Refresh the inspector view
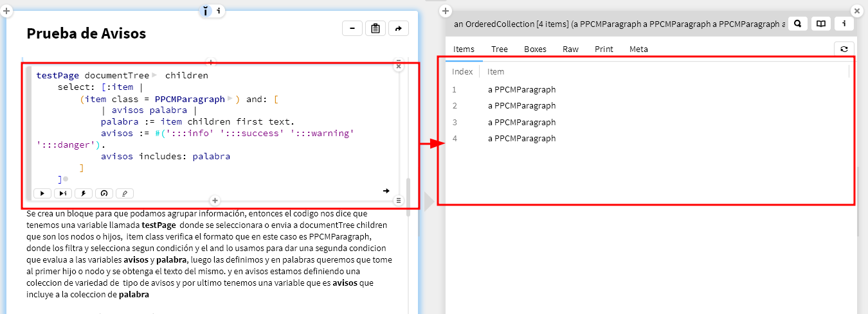The width and height of the screenshot is (868, 314). tap(844, 48)
